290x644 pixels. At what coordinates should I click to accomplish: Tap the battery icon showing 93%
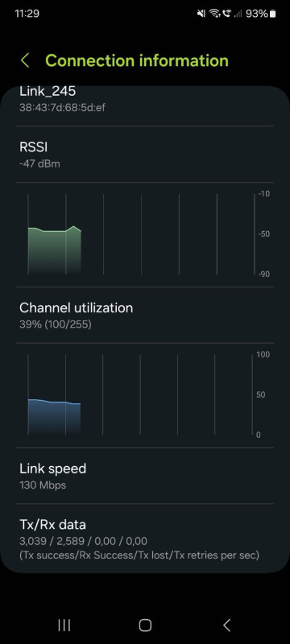click(x=273, y=14)
